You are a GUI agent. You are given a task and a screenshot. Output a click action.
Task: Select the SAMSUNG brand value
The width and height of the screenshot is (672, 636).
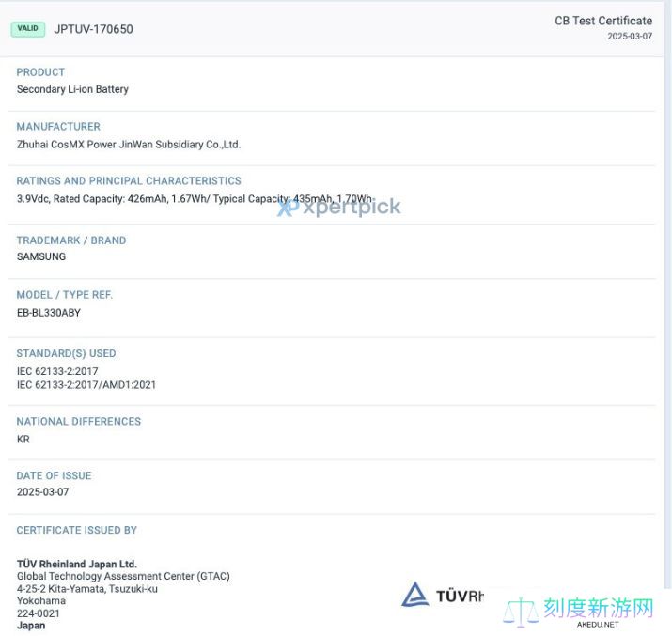pyautogui.click(x=41, y=256)
